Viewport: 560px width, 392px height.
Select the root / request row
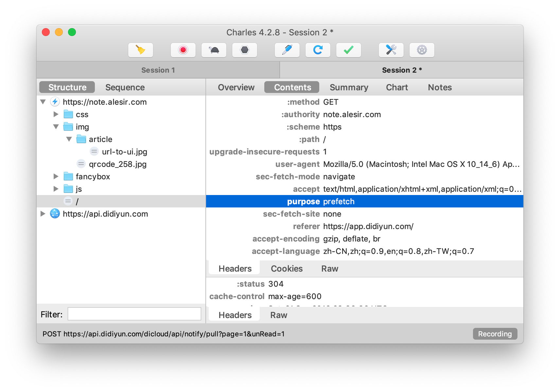point(121,201)
